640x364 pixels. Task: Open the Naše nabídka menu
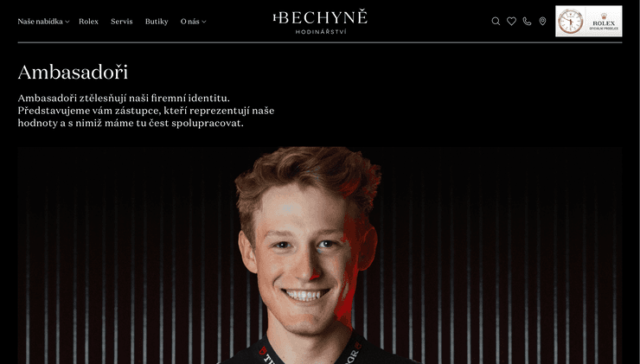pyautogui.click(x=40, y=22)
